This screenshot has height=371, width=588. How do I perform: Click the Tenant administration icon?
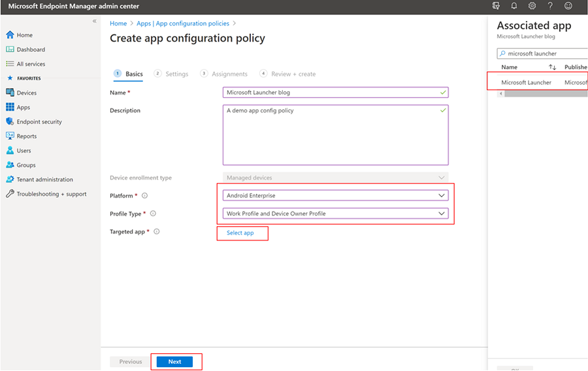tap(10, 179)
